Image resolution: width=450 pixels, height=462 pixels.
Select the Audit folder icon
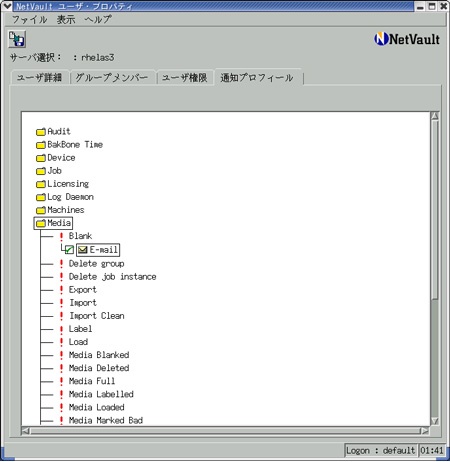[41, 132]
